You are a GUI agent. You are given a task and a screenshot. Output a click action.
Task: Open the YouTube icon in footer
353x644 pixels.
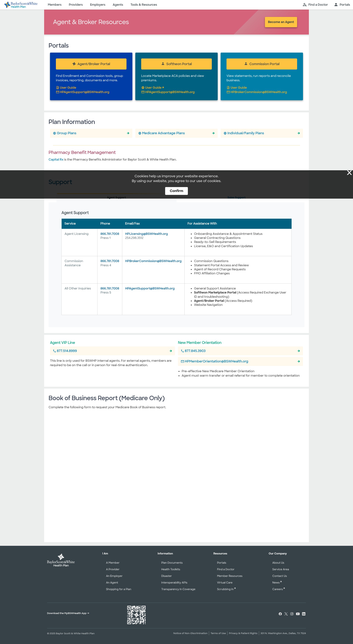pos(297,614)
